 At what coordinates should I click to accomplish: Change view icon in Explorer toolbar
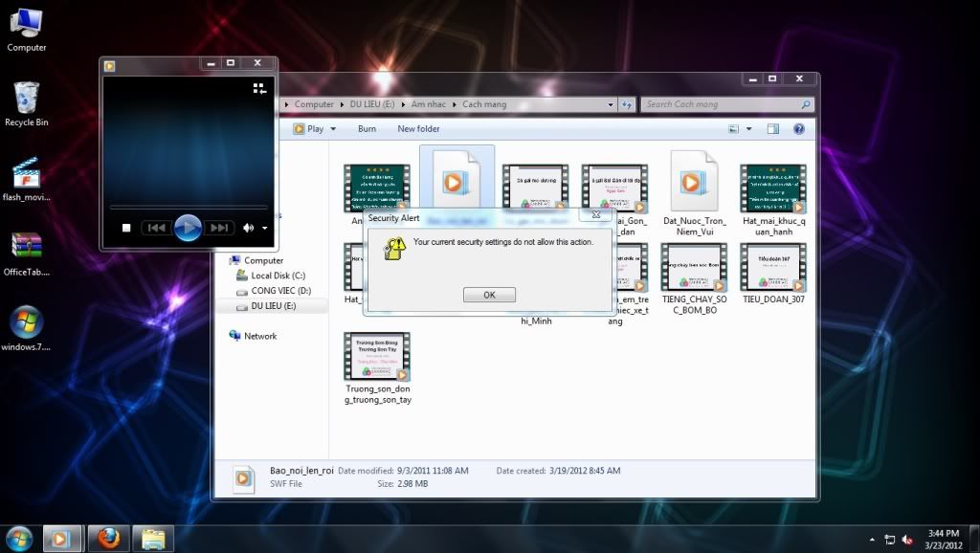click(x=734, y=129)
